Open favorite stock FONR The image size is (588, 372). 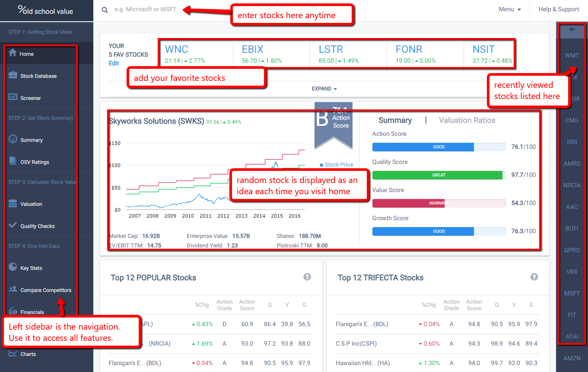point(409,49)
